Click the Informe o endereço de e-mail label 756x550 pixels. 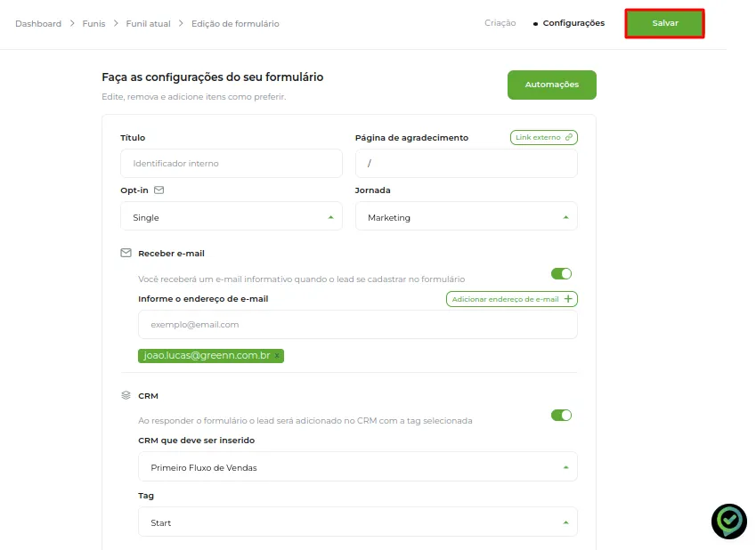pos(203,299)
